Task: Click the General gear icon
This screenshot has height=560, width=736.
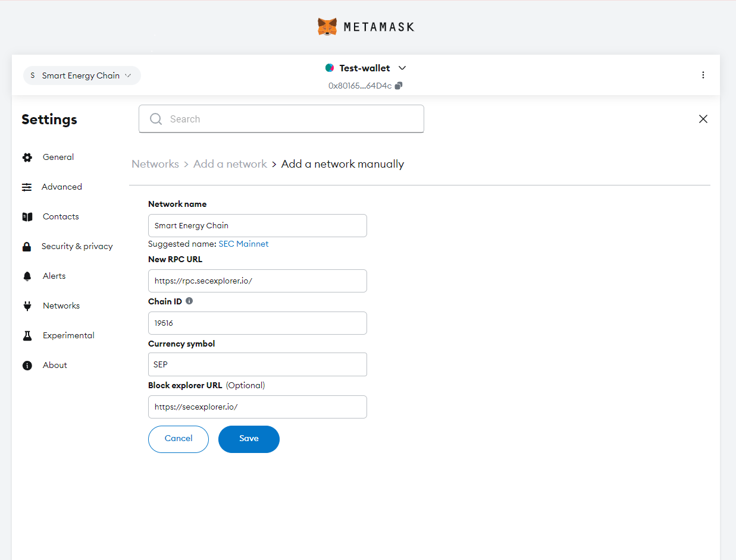Action: point(27,158)
